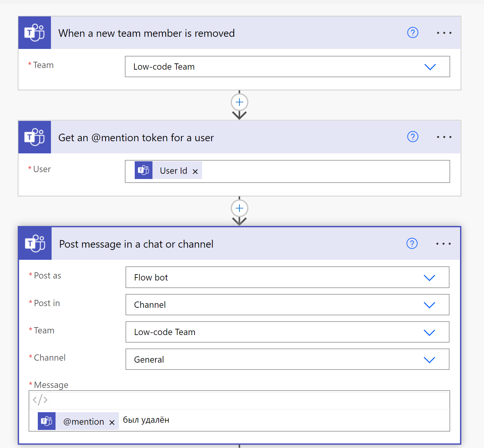Click the Teams icon inside the @mention token

(46, 421)
